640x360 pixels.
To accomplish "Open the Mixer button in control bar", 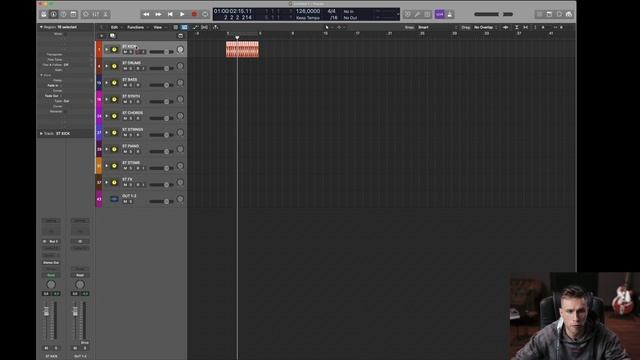I will (x=96, y=14).
